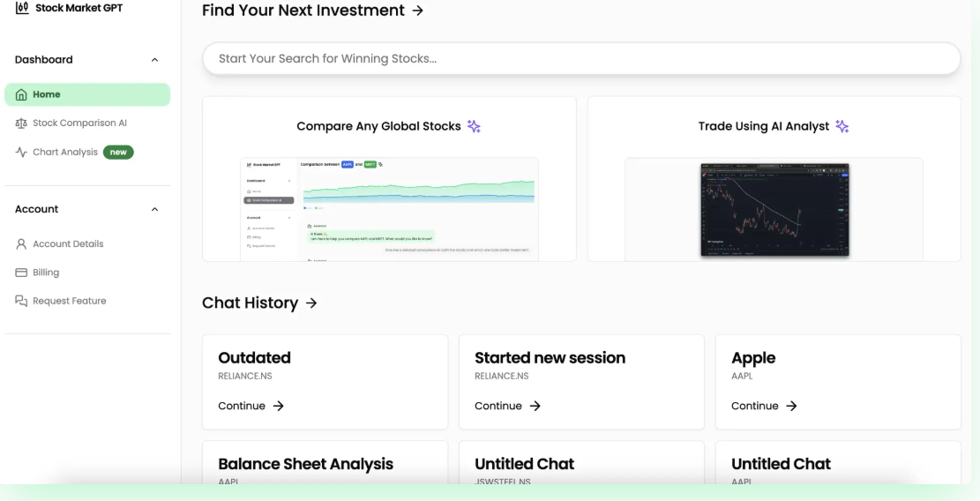980x501 pixels.
Task: Click the Stock Comparison AI scales icon
Action: 22,123
